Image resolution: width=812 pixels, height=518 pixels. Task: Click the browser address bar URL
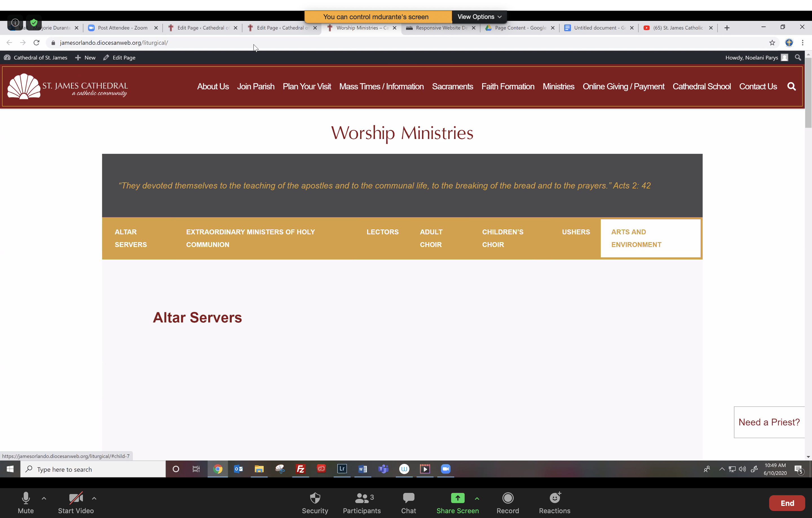point(114,43)
